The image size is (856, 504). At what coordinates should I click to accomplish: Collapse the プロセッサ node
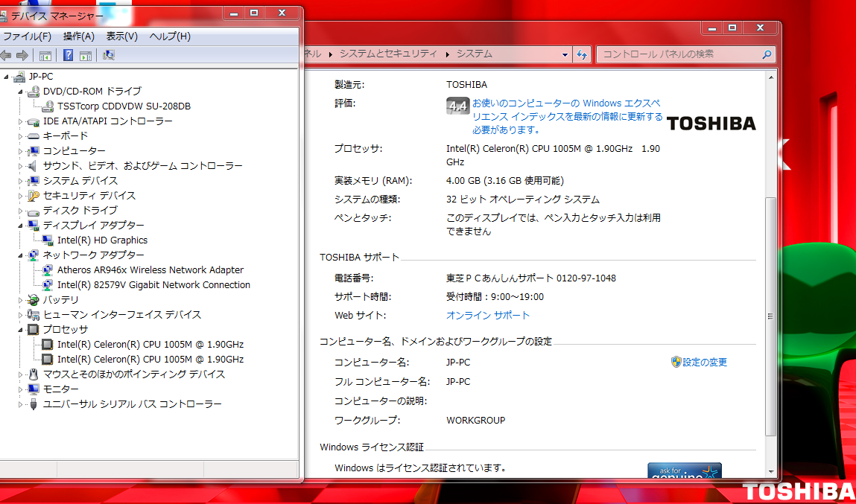pos(21,330)
